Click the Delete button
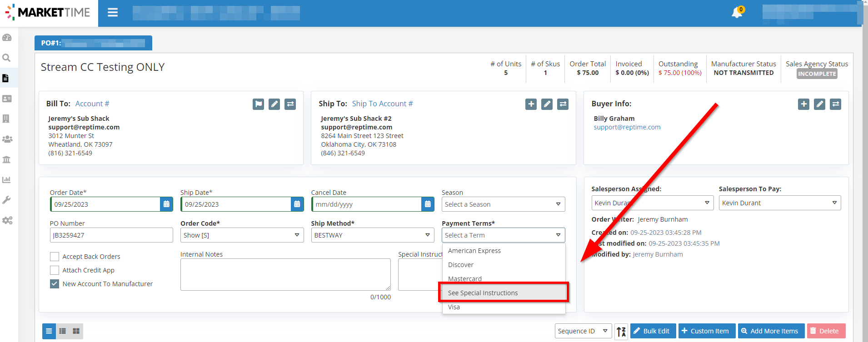This screenshot has width=868, height=342. pos(826,331)
